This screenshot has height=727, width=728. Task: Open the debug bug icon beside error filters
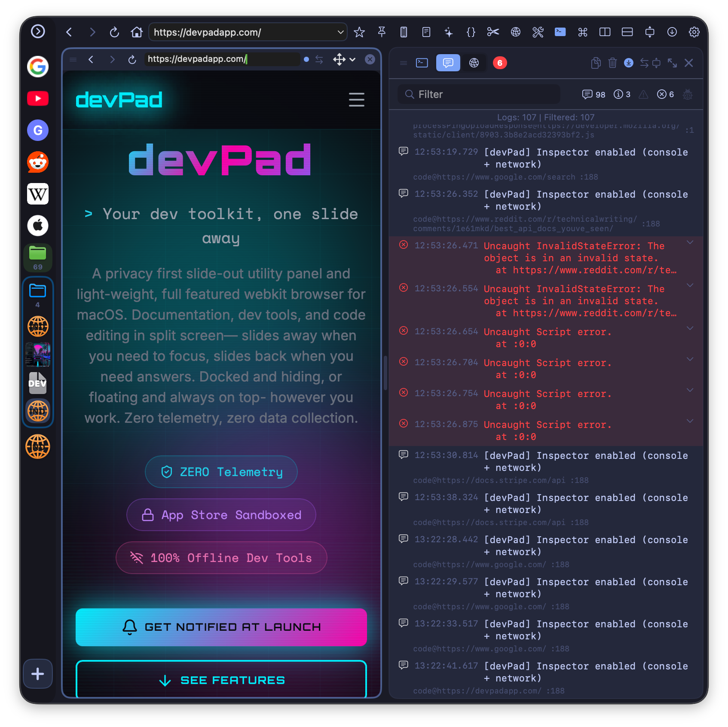(x=688, y=95)
